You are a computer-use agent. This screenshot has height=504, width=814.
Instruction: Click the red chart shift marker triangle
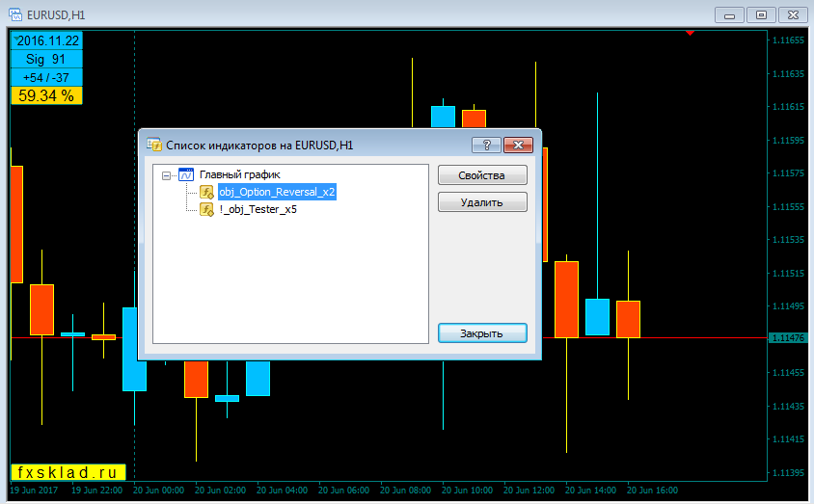tap(690, 33)
